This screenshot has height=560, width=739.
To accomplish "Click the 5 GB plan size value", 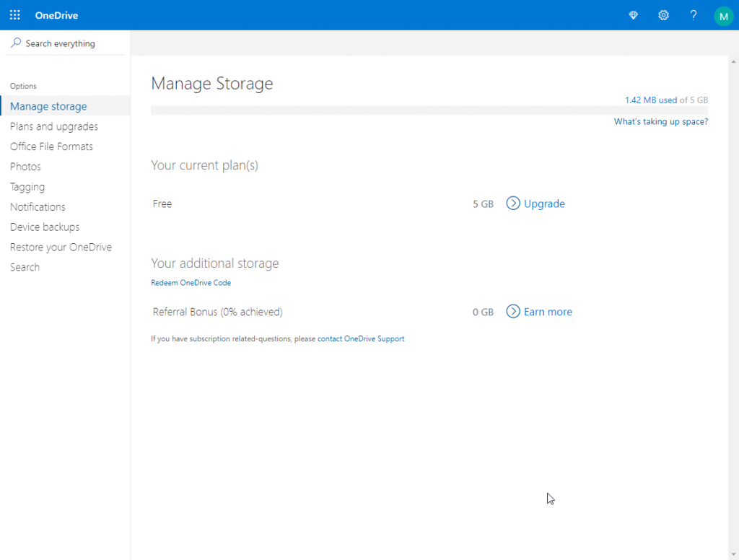I will pyautogui.click(x=483, y=204).
